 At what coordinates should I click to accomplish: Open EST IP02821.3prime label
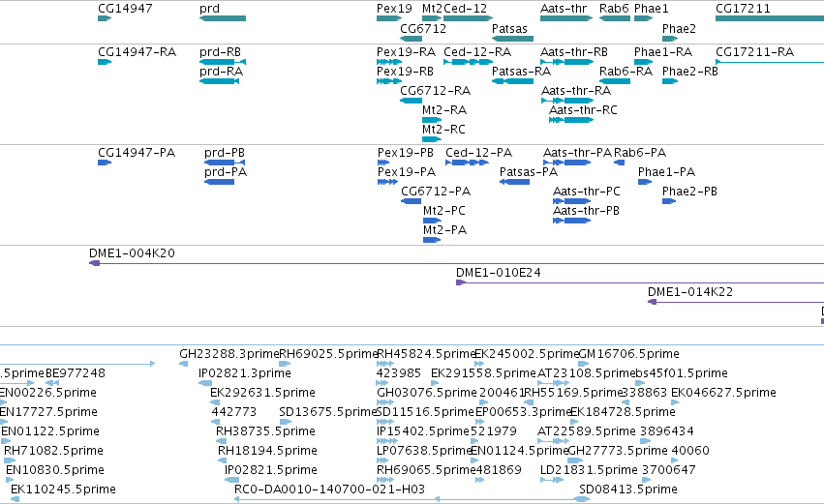point(244,373)
